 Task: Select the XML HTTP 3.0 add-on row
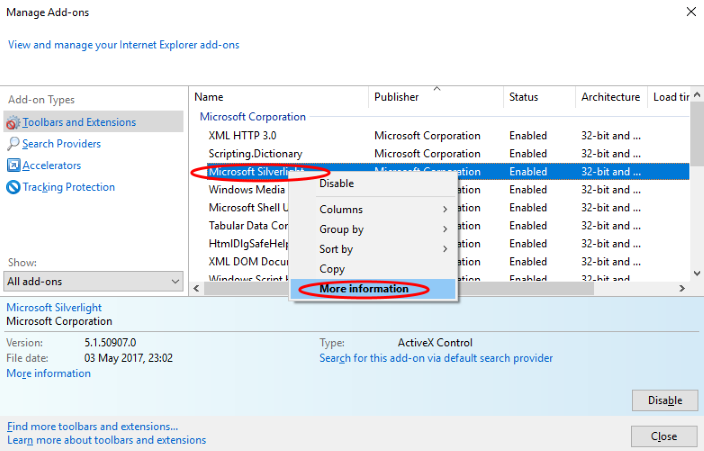(x=448, y=136)
